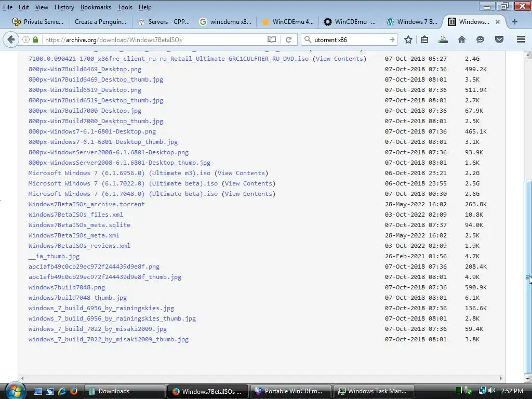The width and height of the screenshot is (532, 399).
Task: Click the search go arrow
Action: (392, 39)
